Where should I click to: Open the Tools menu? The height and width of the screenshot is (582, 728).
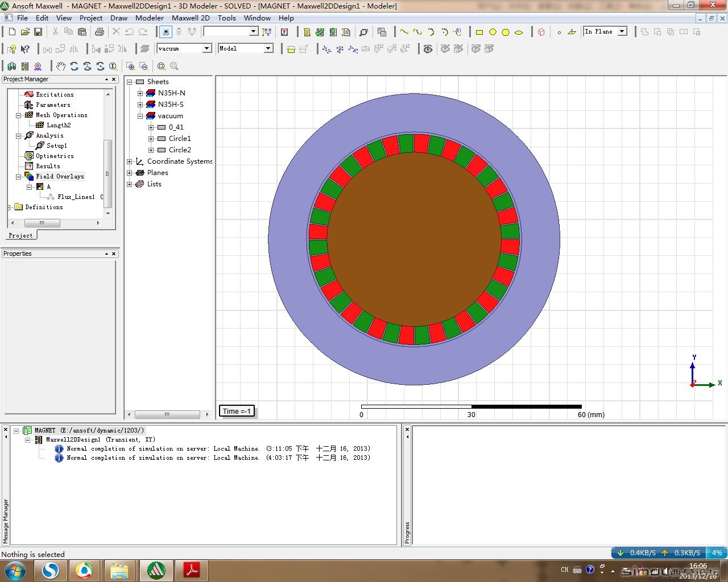pos(226,18)
